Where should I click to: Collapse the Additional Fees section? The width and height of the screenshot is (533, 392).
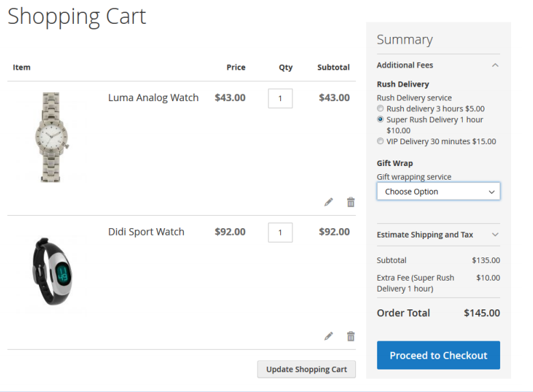click(x=437, y=66)
